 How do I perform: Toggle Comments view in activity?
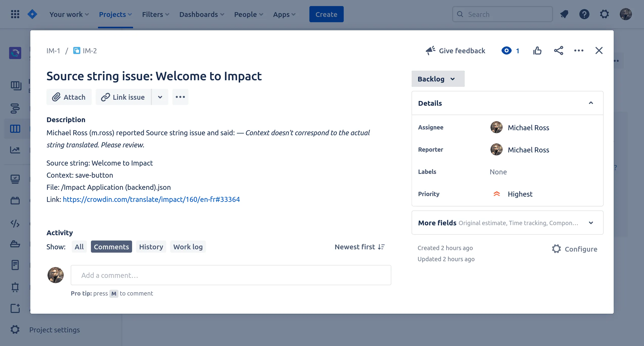click(111, 247)
